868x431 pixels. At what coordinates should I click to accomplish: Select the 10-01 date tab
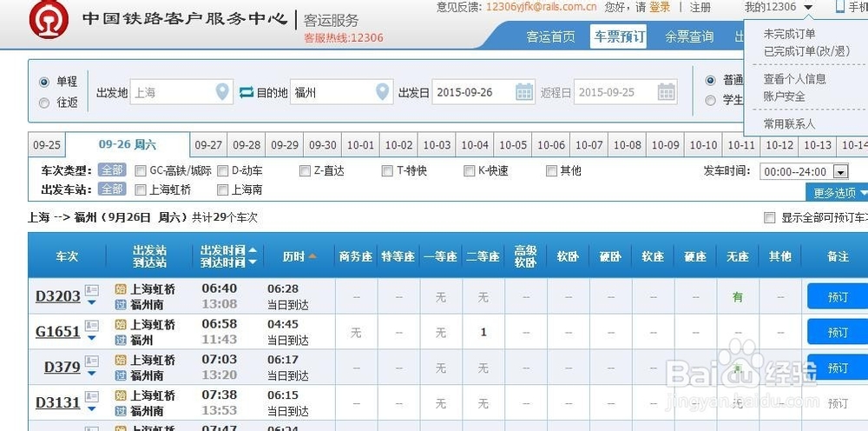[x=360, y=145]
